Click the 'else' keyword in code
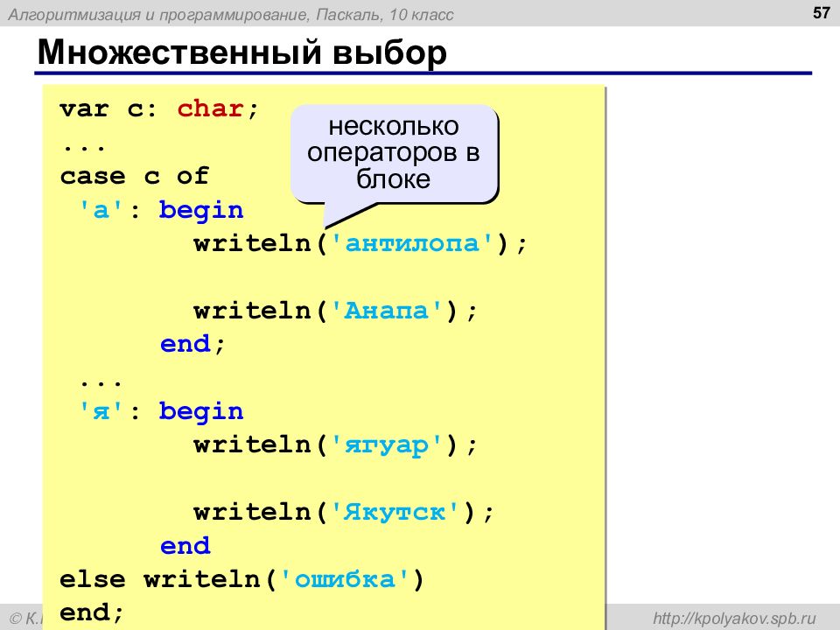The image size is (840, 630). 93,579
